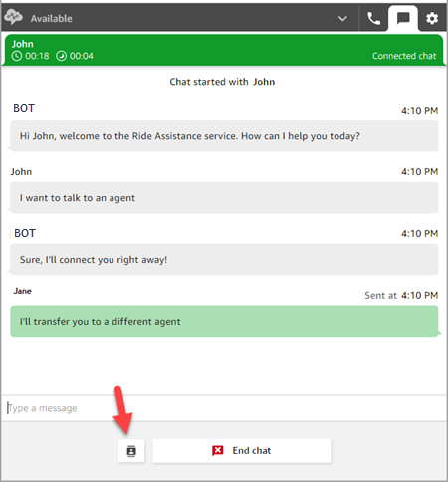Image resolution: width=448 pixels, height=482 pixels.
Task: Focus the Type a message field
Action: pyautogui.click(x=224, y=408)
